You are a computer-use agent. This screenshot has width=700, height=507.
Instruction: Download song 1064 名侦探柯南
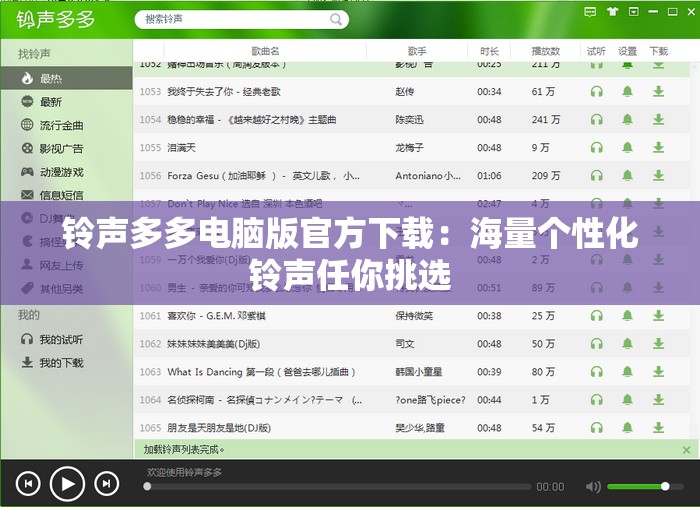[658, 400]
